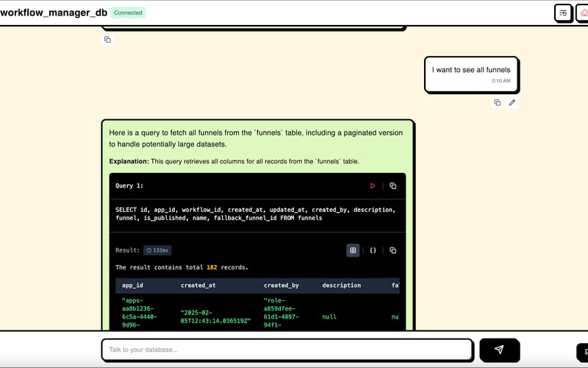This screenshot has width=588, height=368.
Task: Click the app_id column header
Action: point(132,286)
